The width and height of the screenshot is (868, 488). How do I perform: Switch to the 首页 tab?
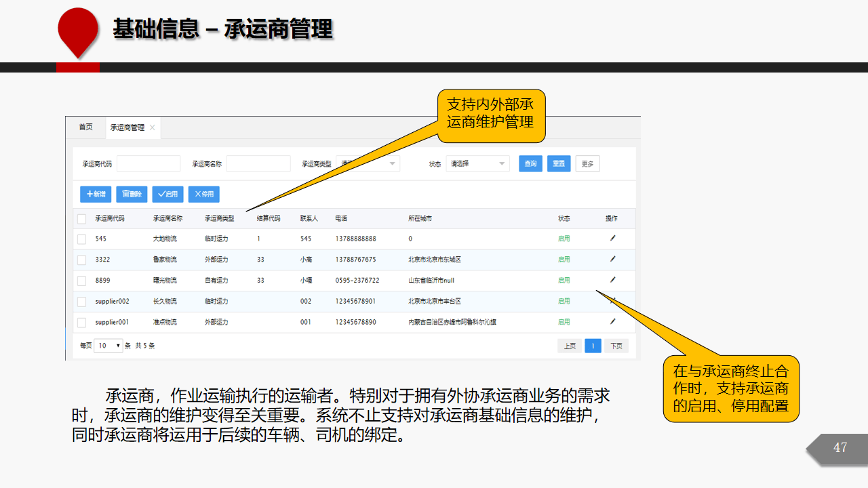(85, 127)
